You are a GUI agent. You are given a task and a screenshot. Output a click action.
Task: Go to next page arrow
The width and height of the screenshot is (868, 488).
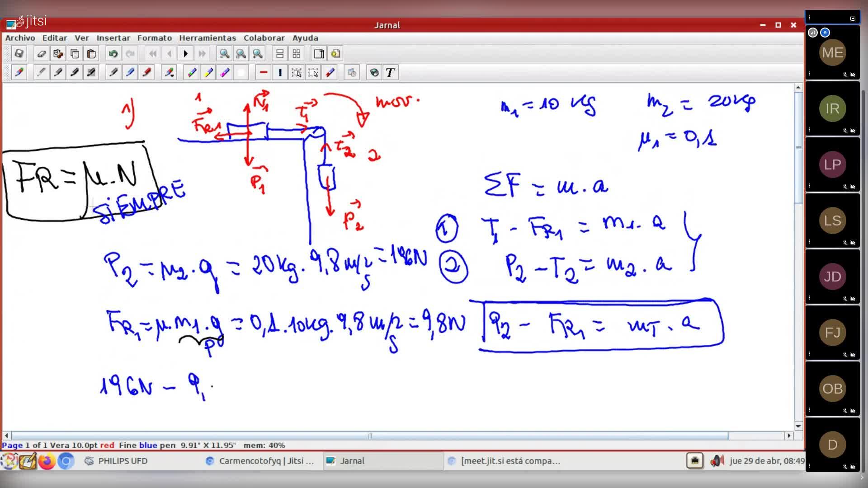[x=185, y=54]
